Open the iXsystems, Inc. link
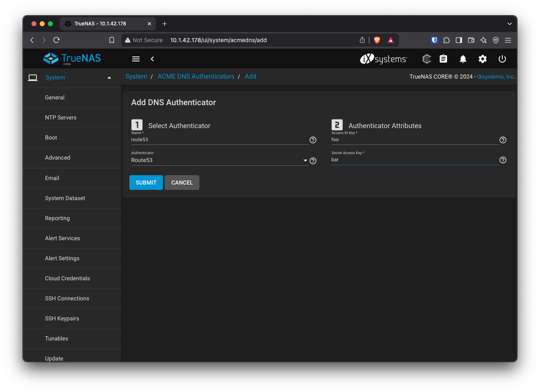 pos(496,77)
